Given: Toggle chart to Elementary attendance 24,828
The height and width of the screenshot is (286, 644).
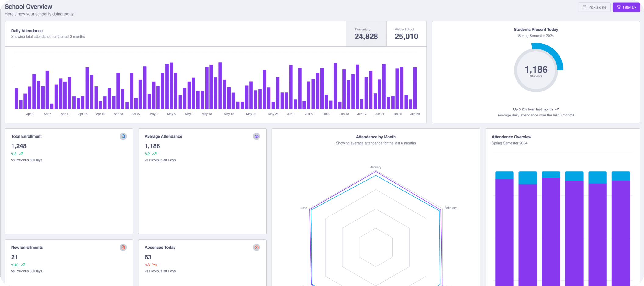Looking at the screenshot, I should pos(366,34).
